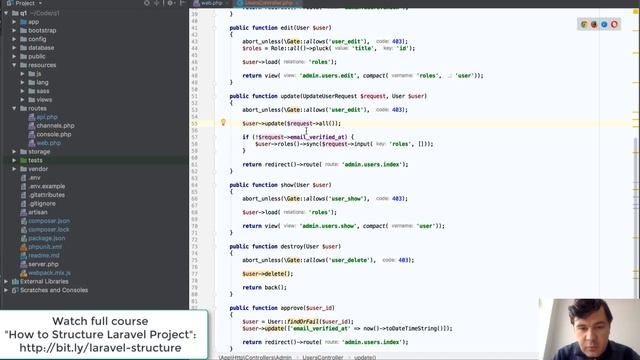Expand the lang folder
The width and height of the screenshot is (640, 360).
(22, 82)
